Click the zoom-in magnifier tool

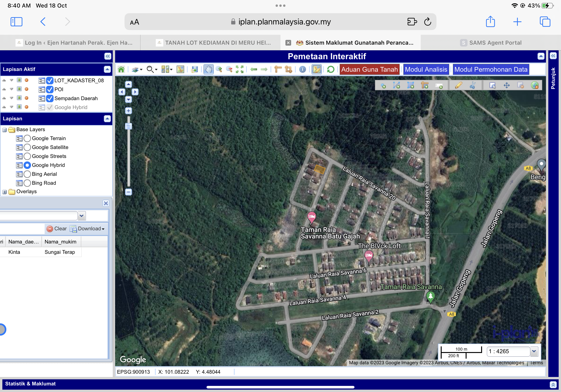click(x=219, y=69)
